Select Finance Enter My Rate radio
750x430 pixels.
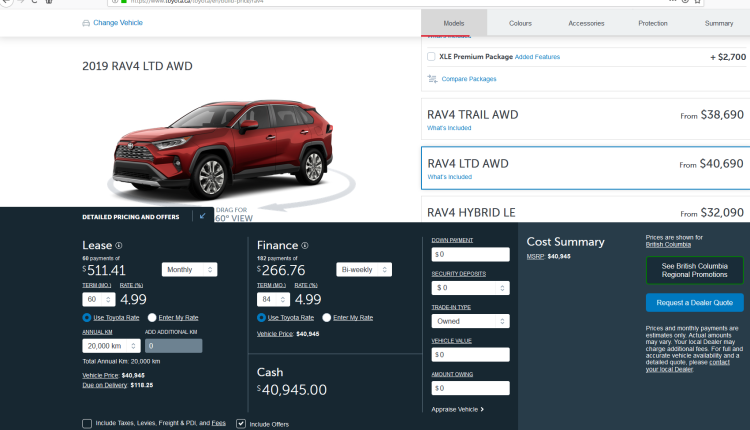tap(327, 318)
